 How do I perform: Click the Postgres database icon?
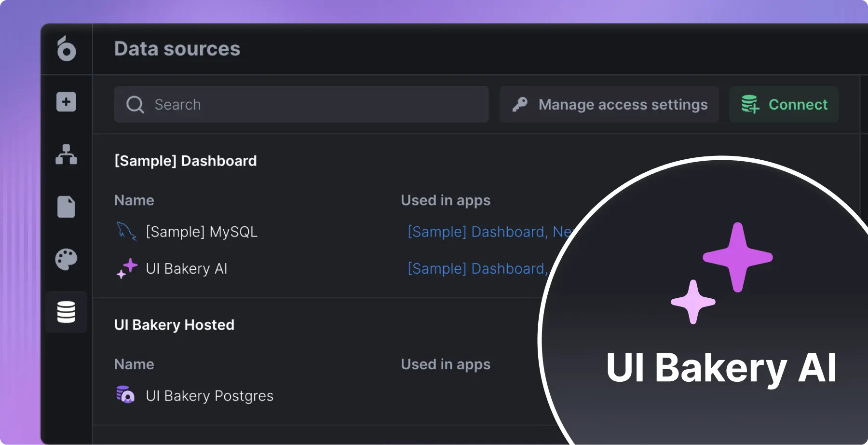[125, 394]
